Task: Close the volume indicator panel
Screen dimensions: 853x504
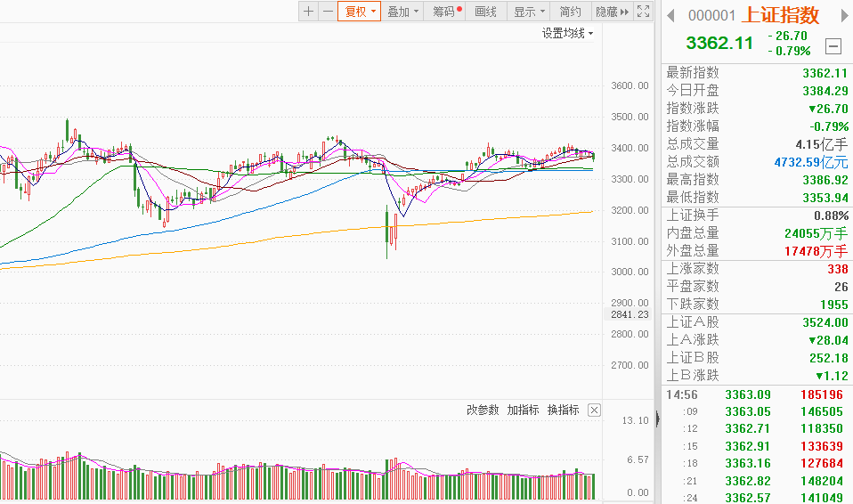Action: coord(595,411)
